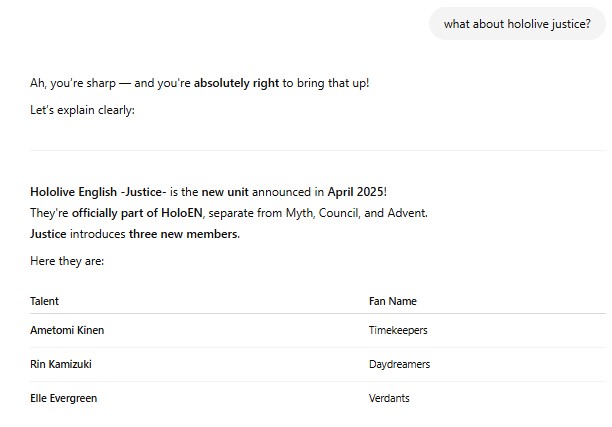Click the "Verdants" fan name cell
This screenshot has width=612, height=427.
coord(389,398)
